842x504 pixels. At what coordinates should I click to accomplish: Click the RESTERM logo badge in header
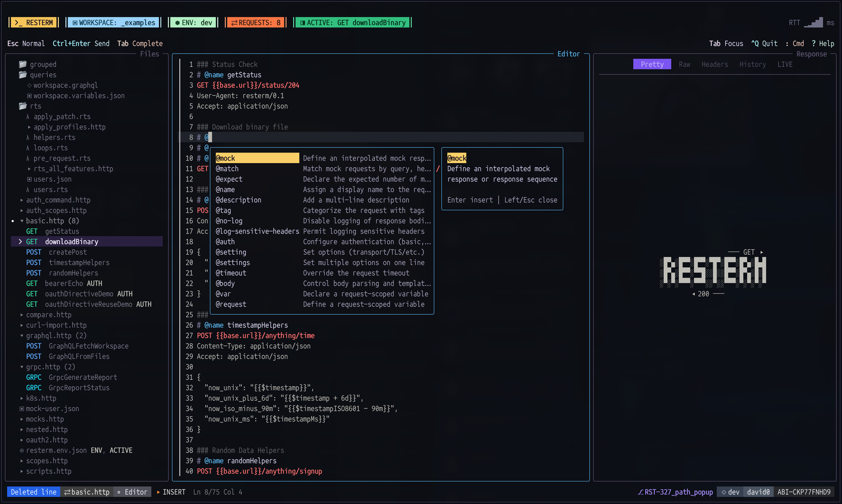34,23
